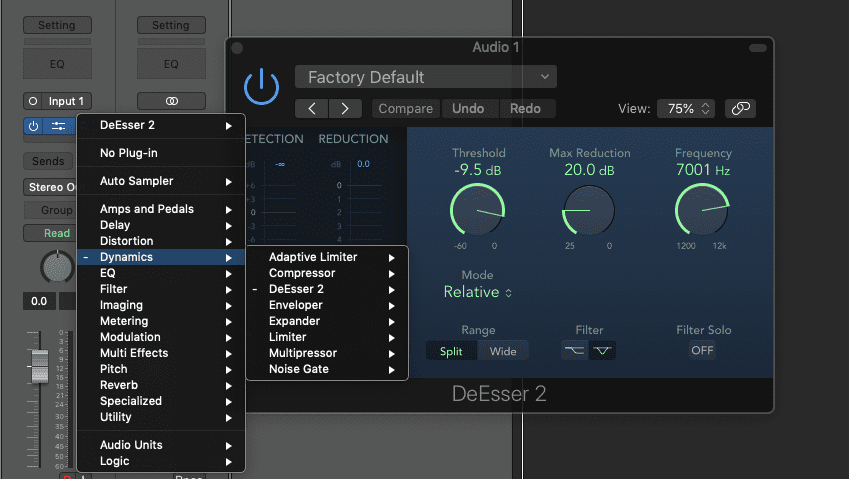
Task: Click the Read automation mode button
Action: tap(50, 233)
